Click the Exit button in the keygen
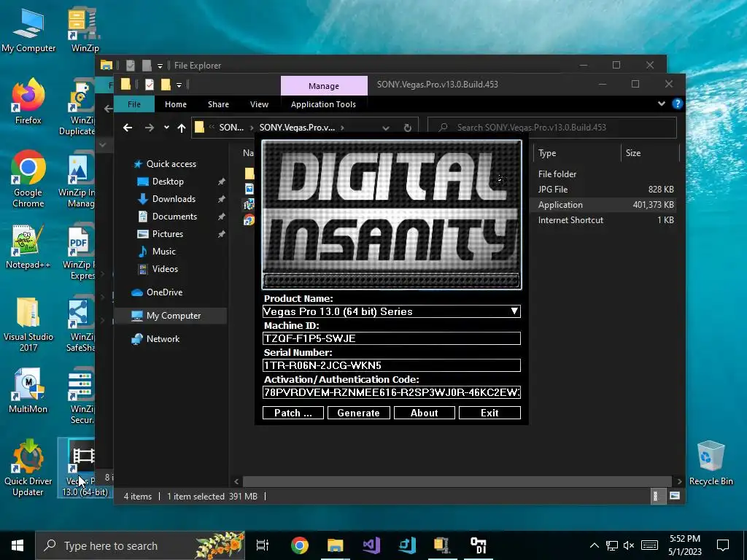 (489, 413)
